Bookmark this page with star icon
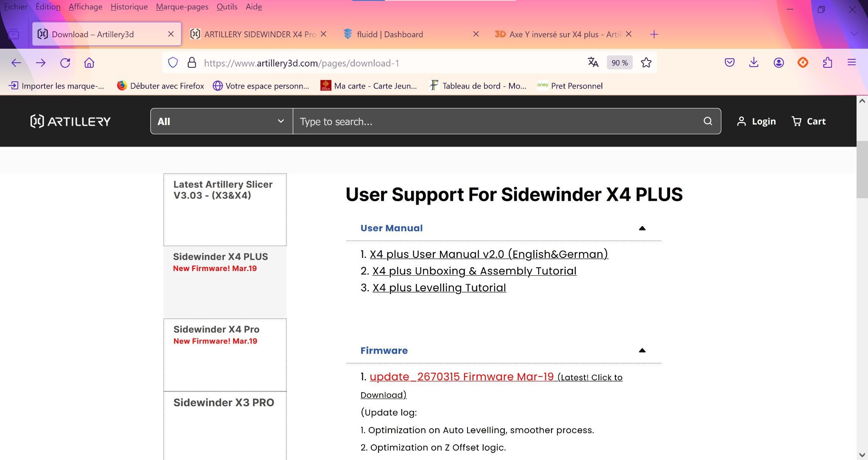This screenshot has height=460, width=868. click(646, 63)
